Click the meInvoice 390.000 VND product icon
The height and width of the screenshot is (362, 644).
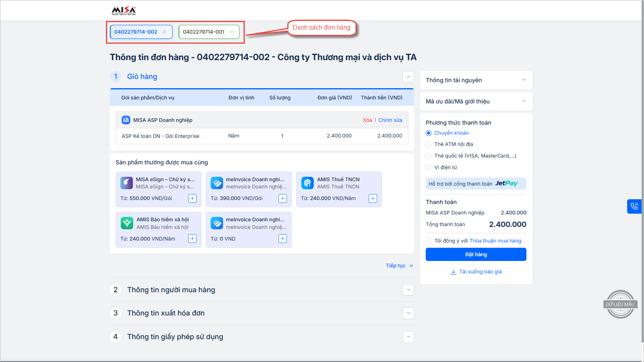[217, 183]
